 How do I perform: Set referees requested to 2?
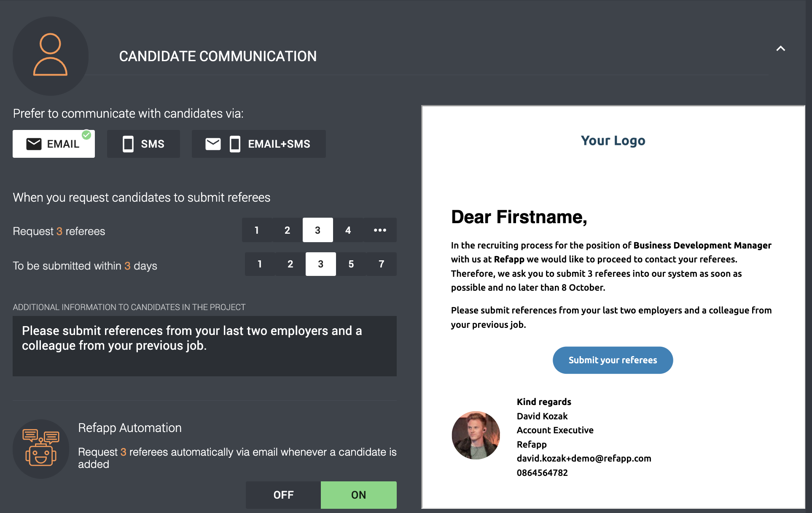click(x=287, y=230)
